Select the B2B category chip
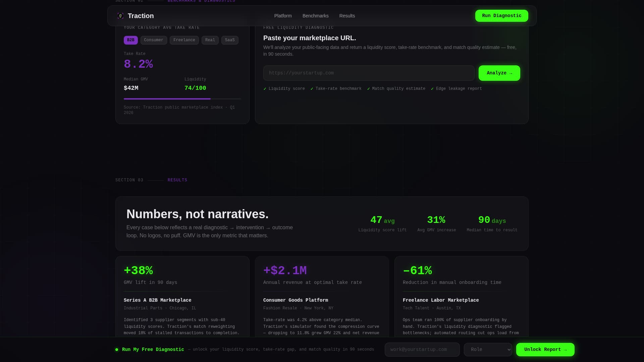Viewport: 644px width, 362px height. click(130, 40)
